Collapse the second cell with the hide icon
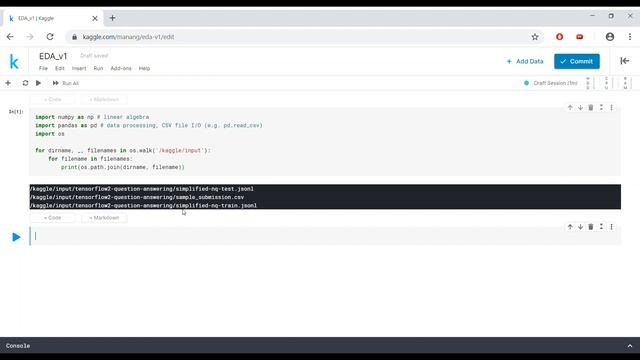This screenshot has height=360, width=640. pyautogui.click(x=601, y=227)
